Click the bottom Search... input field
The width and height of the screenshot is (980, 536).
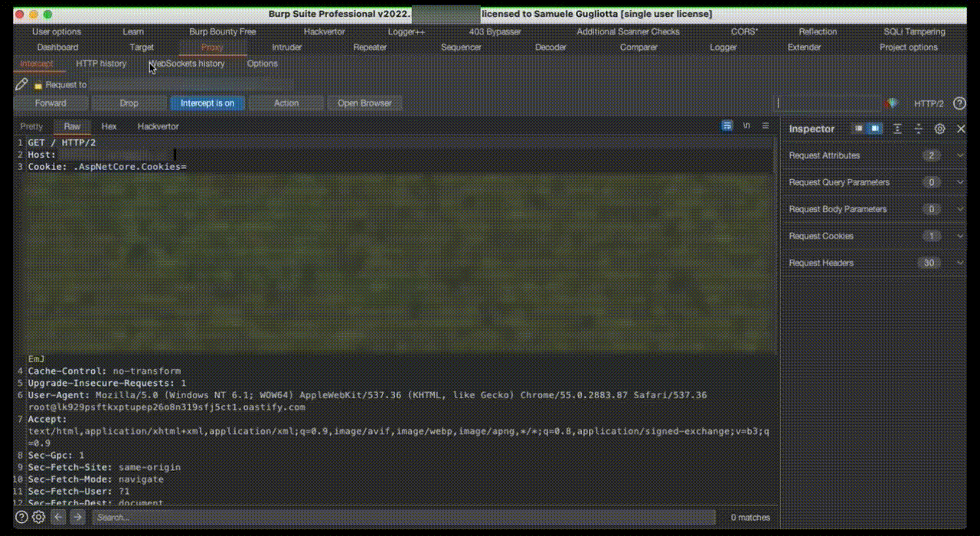coord(405,518)
